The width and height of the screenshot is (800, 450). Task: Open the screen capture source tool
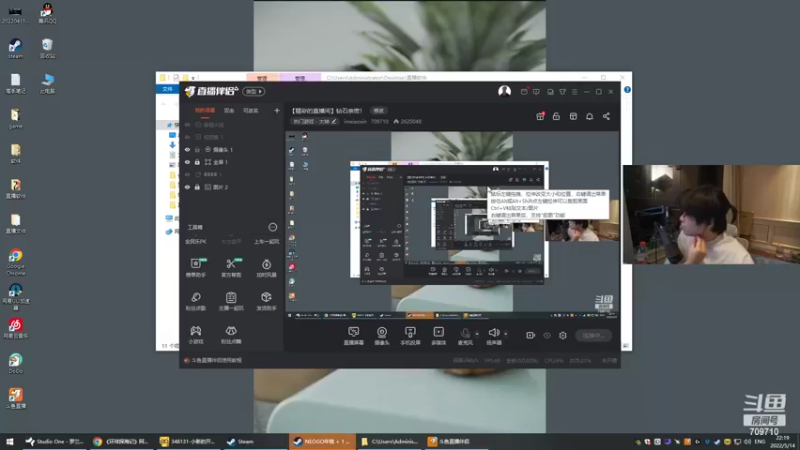point(353,336)
